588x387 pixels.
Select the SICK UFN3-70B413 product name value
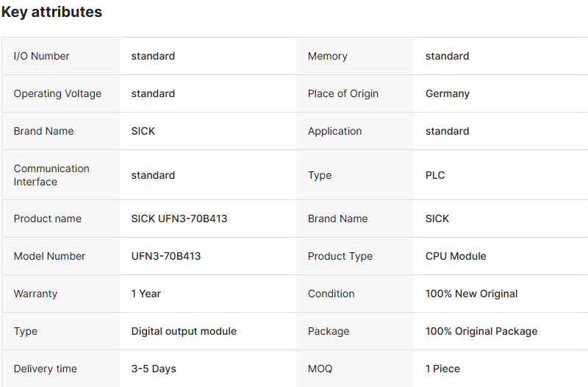[x=179, y=219]
